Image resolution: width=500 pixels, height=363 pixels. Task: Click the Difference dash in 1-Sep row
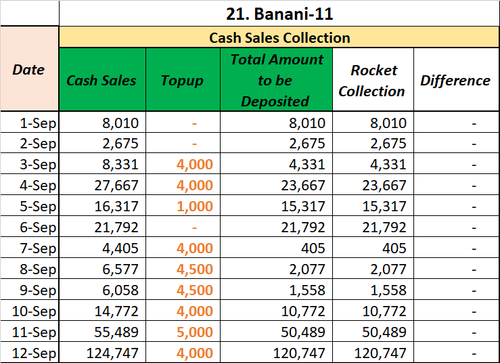click(456, 122)
